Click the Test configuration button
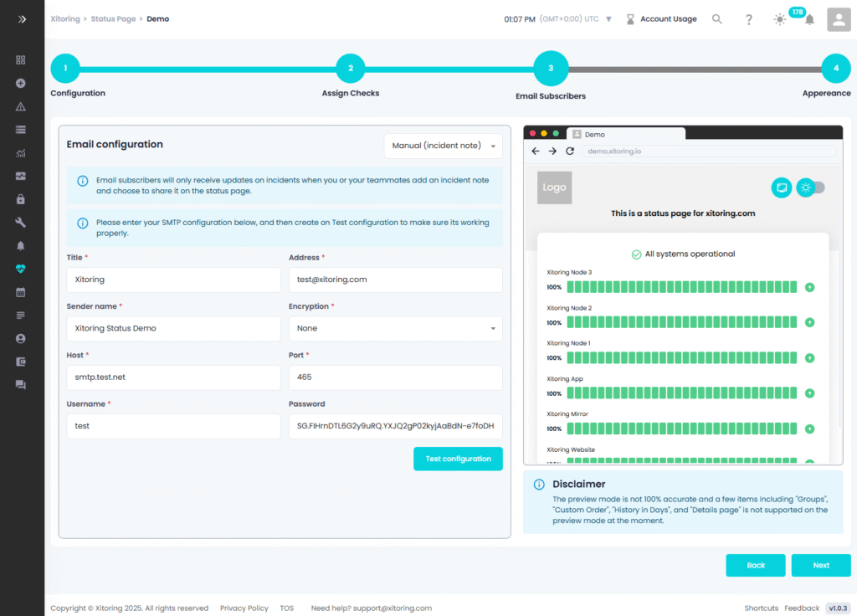 (458, 459)
